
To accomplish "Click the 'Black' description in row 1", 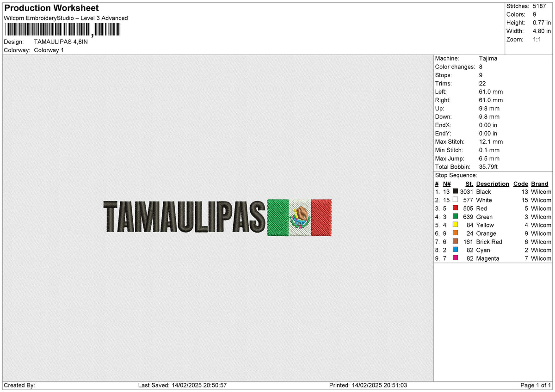I will (483, 191).
